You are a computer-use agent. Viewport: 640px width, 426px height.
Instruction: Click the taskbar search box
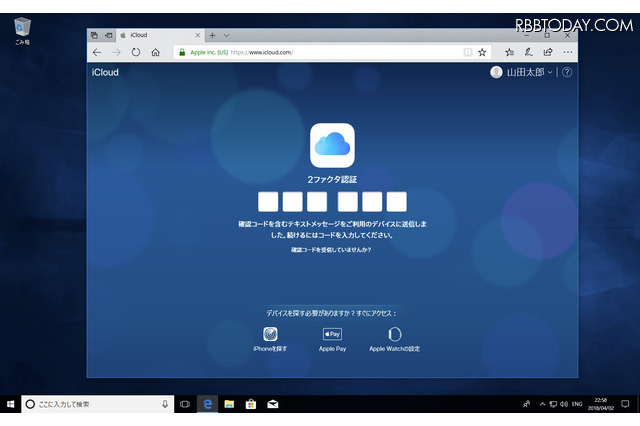point(98,404)
